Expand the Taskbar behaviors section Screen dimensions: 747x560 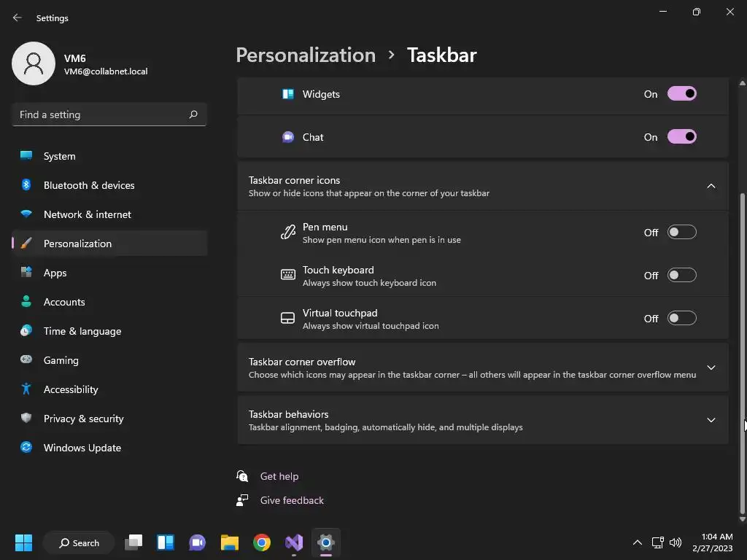click(x=483, y=420)
